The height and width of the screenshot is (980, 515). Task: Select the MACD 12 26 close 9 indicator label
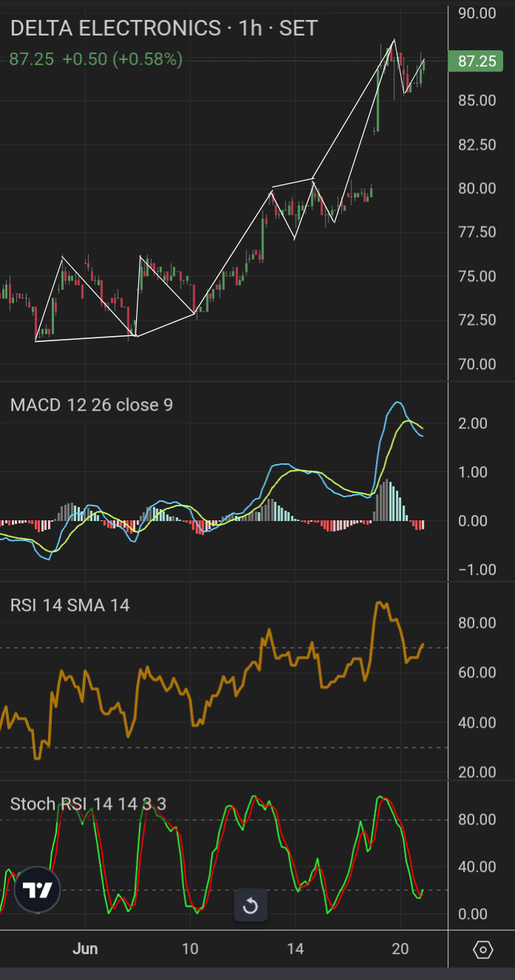(91, 405)
